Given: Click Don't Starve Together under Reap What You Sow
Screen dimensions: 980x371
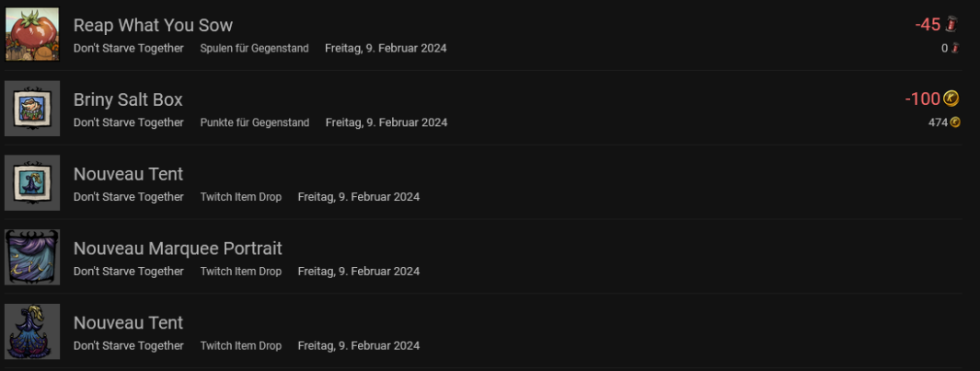Looking at the screenshot, I should click(x=129, y=48).
